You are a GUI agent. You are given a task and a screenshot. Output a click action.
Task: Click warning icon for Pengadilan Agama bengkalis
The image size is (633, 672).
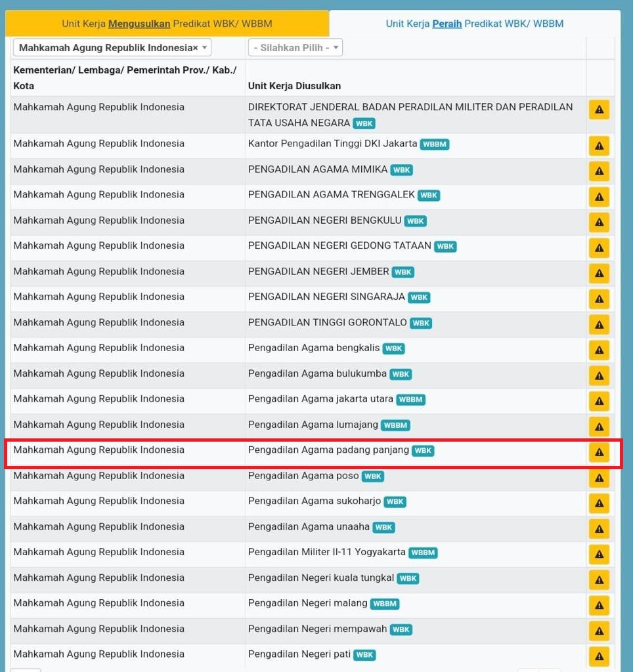tap(599, 350)
